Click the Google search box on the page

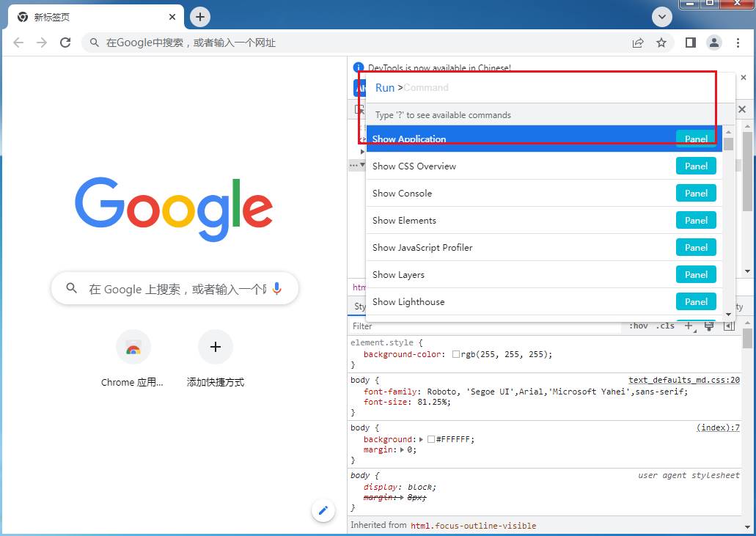pos(175,289)
